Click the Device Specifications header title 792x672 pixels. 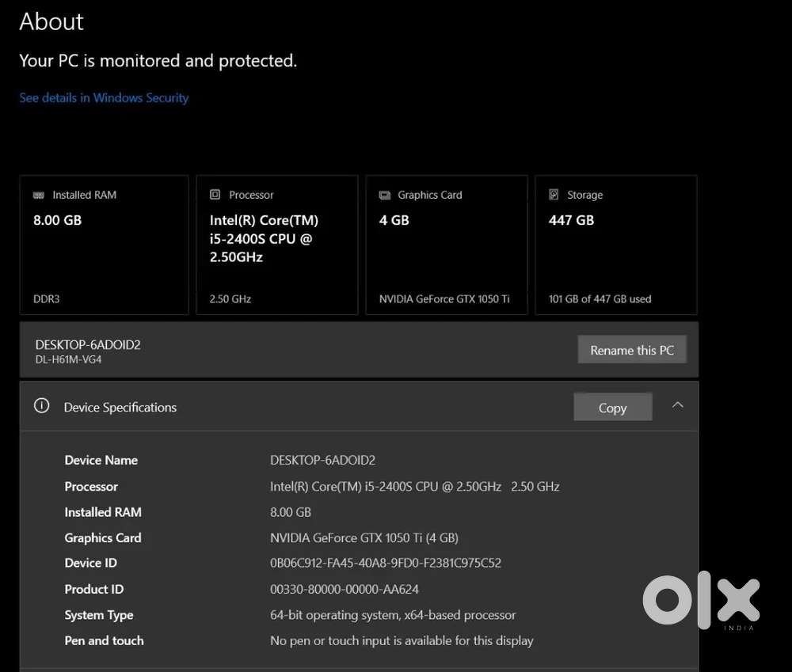(120, 408)
